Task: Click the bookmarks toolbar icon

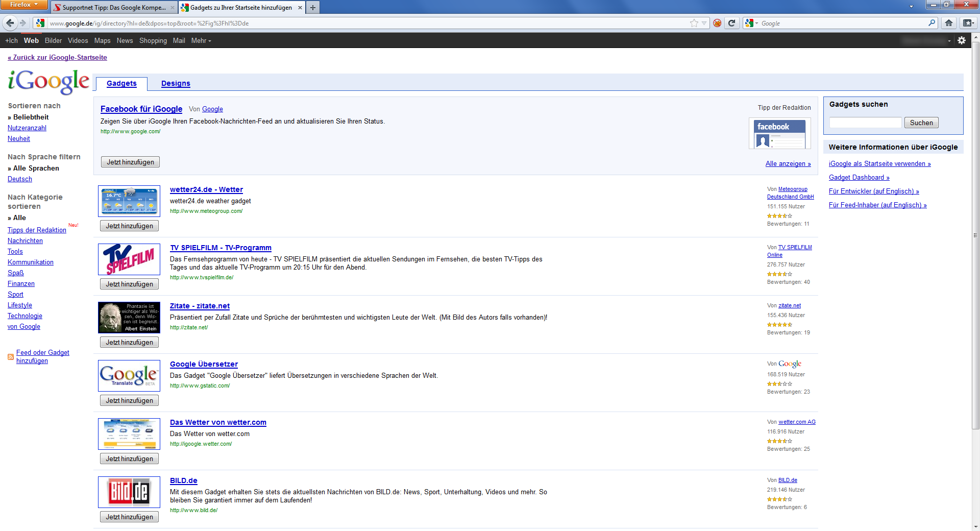Action: tap(967, 23)
